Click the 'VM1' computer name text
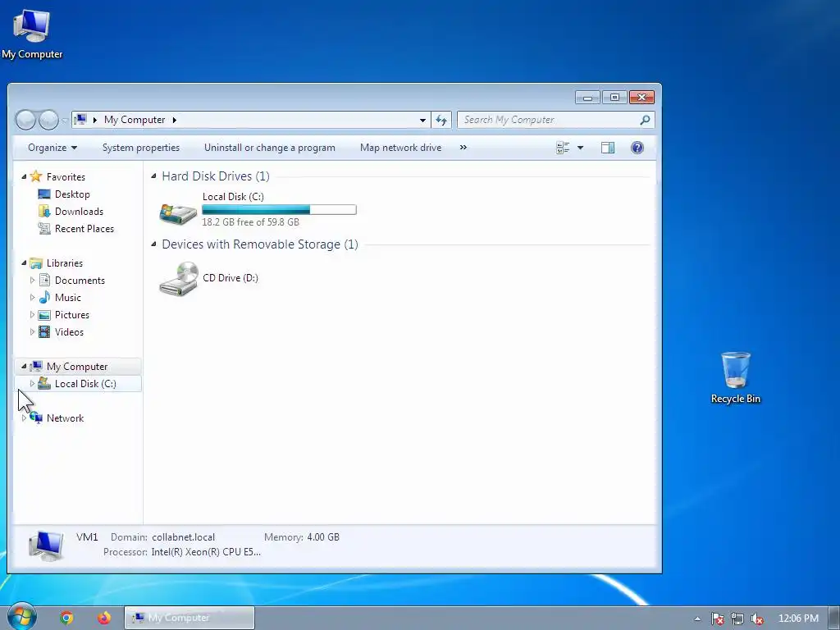Viewport: 840px width, 630px height. point(87,536)
